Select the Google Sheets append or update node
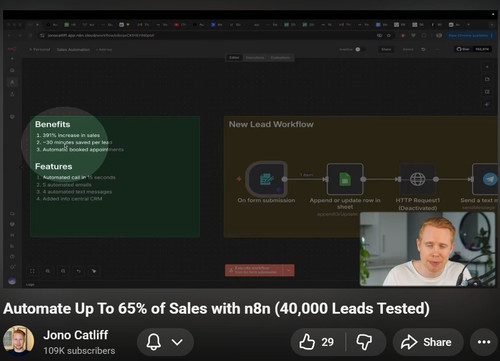Screen dimensions: 500x361 pyautogui.click(x=345, y=179)
